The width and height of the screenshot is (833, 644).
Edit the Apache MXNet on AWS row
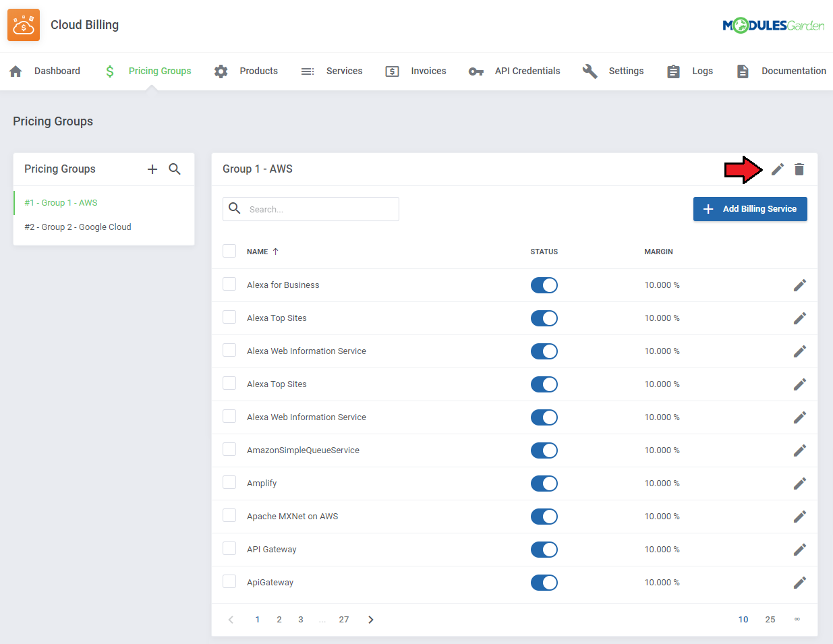(x=800, y=517)
